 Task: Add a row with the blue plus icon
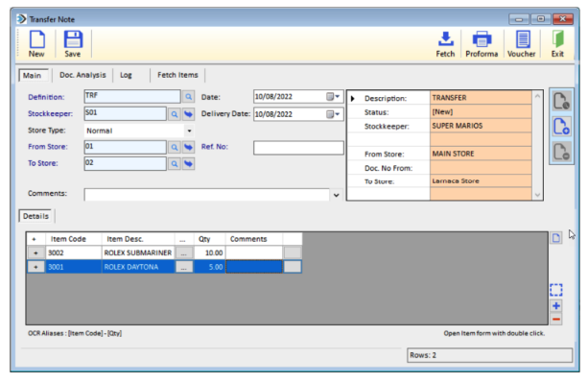tap(556, 305)
